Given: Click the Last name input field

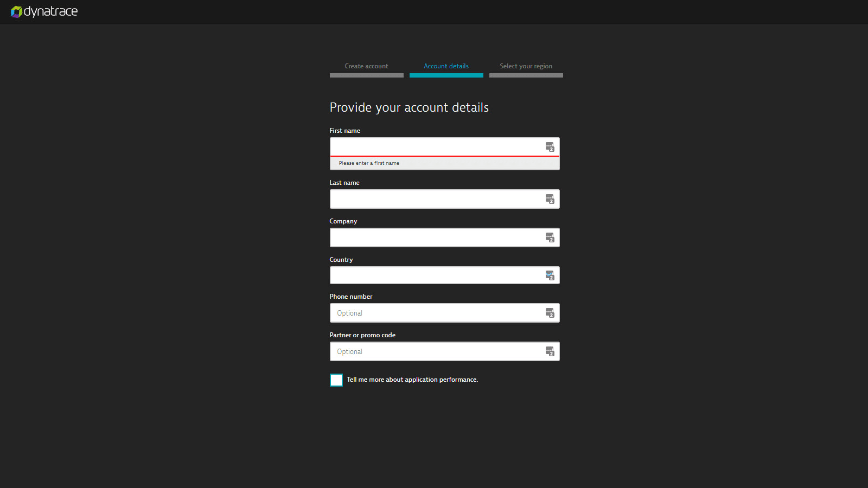Looking at the screenshot, I should coord(434,199).
